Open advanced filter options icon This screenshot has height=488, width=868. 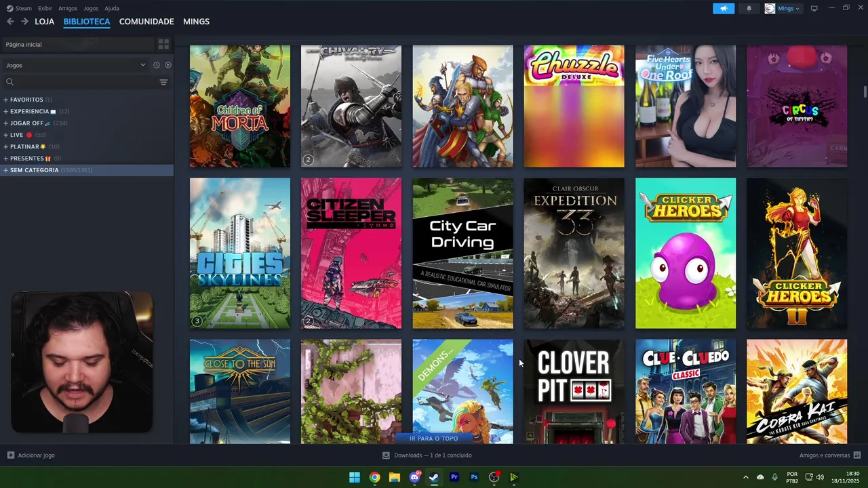pos(163,82)
